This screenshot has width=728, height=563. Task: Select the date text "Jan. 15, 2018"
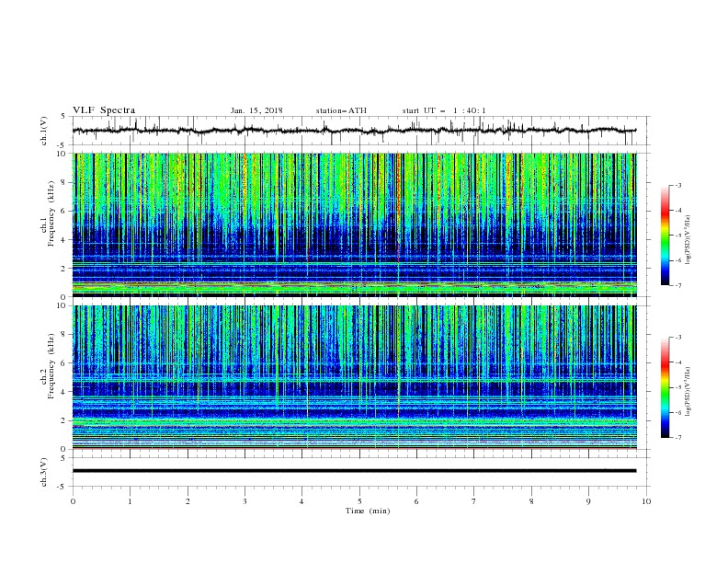pyautogui.click(x=256, y=110)
